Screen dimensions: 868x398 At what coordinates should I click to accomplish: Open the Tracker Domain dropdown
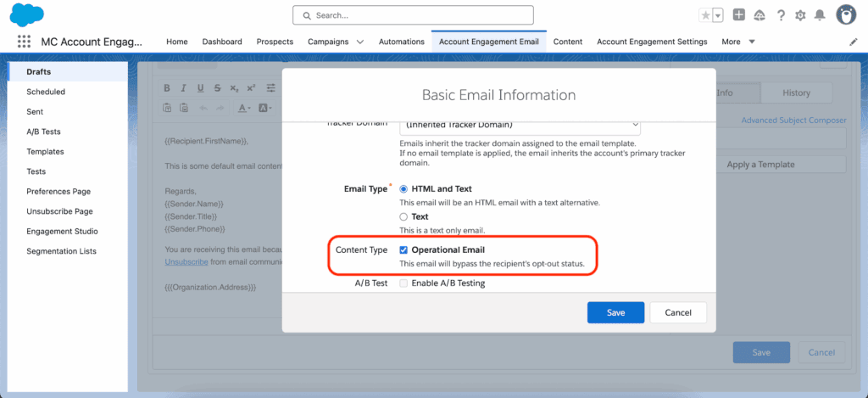(x=520, y=126)
